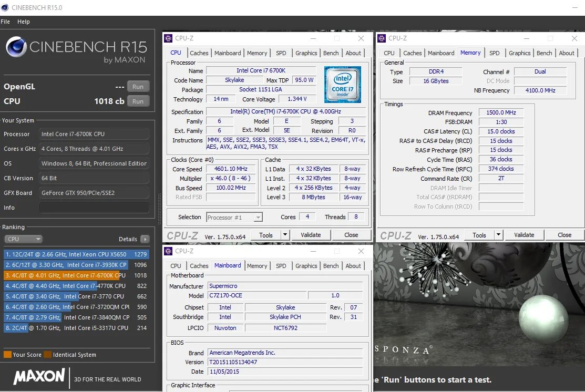Switch to CPU tab in Mainboard window
585x392 pixels.
(x=176, y=266)
